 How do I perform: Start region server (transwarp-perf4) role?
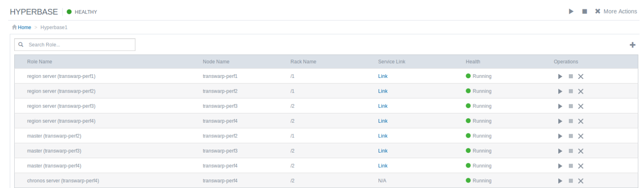point(560,122)
